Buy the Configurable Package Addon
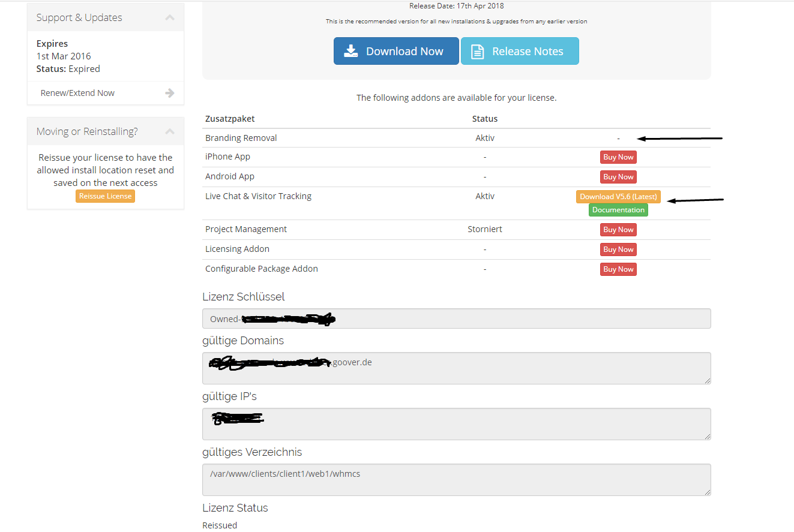Image resolution: width=794 pixels, height=532 pixels. (x=618, y=269)
